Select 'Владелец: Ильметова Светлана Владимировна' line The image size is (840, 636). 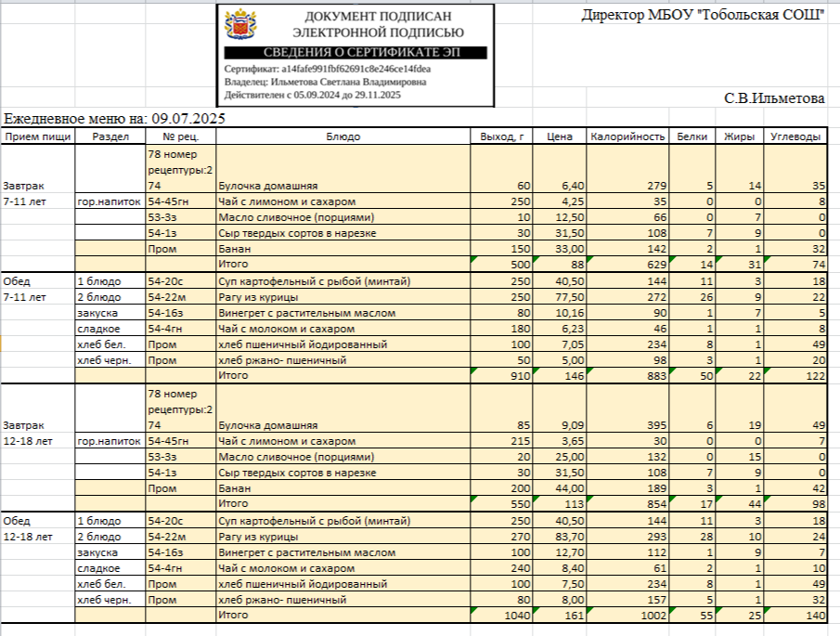(325, 82)
